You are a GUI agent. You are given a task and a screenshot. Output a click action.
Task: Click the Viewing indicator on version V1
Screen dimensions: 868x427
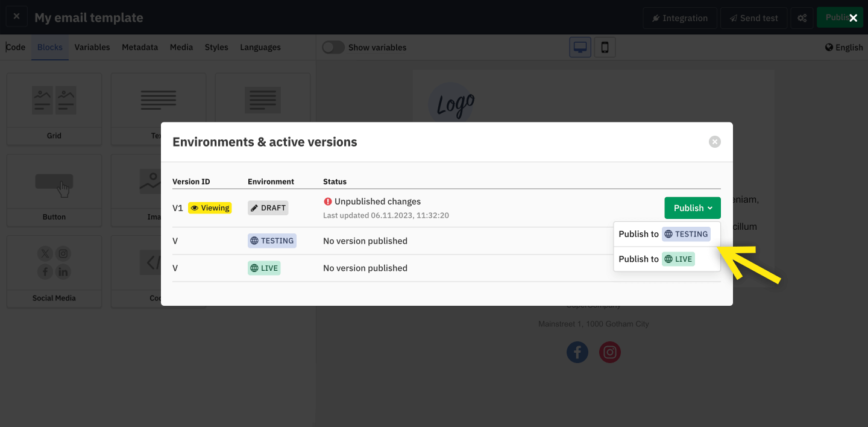pyautogui.click(x=210, y=207)
